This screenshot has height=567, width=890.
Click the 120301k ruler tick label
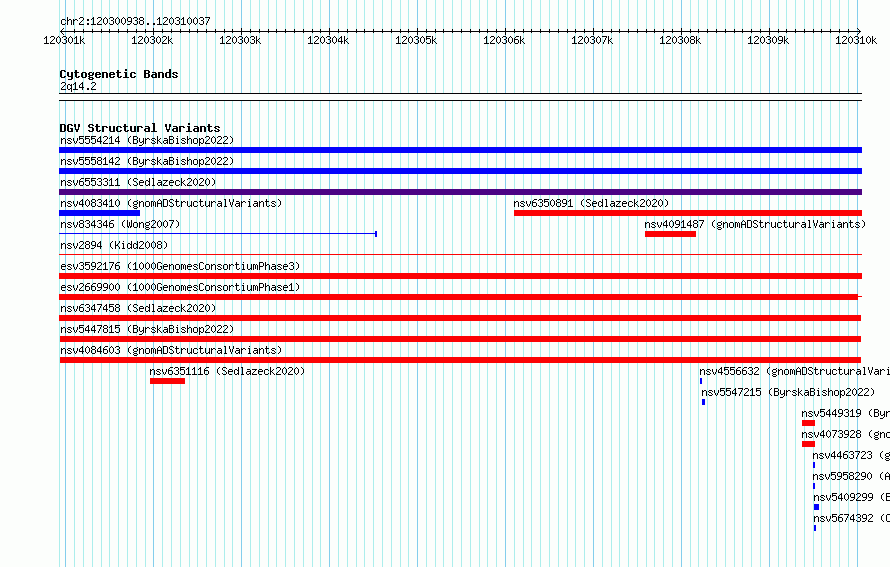click(64, 40)
